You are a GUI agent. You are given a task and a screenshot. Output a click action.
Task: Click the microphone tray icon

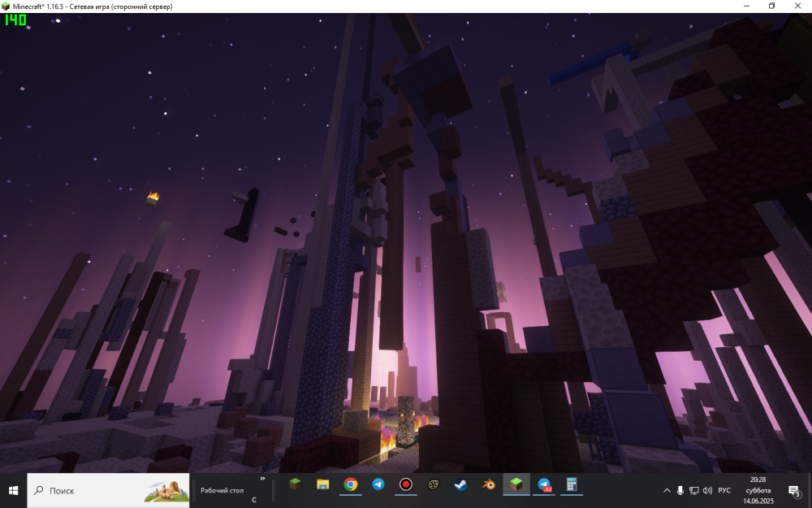(680, 490)
